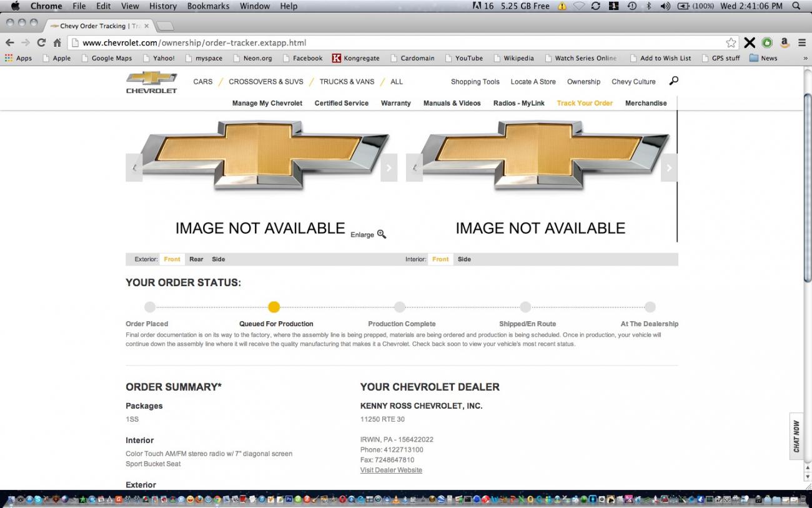Switch the interior view to Side
This screenshot has height=508, width=812.
464,259
